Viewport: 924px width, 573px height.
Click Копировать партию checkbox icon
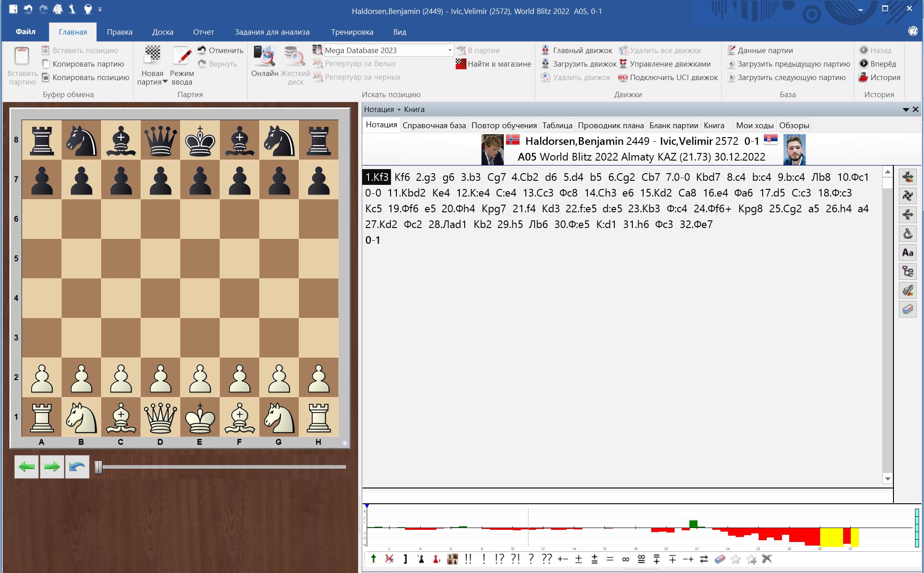pos(45,64)
